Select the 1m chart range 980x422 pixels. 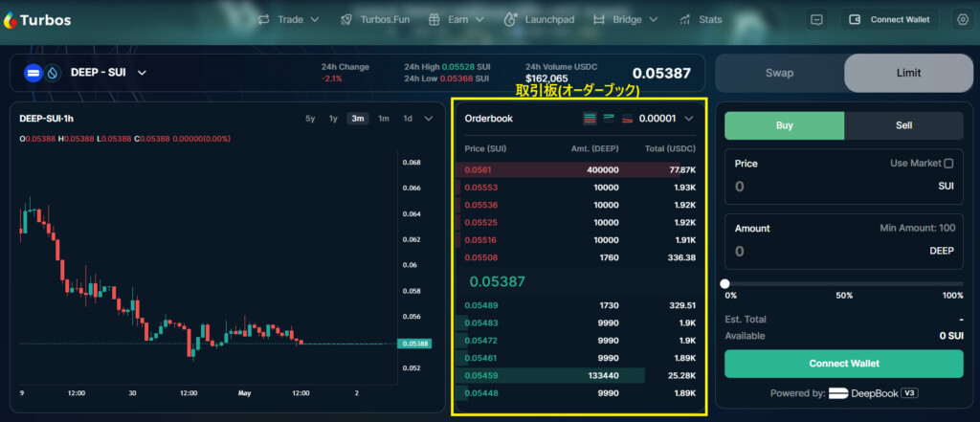point(384,118)
